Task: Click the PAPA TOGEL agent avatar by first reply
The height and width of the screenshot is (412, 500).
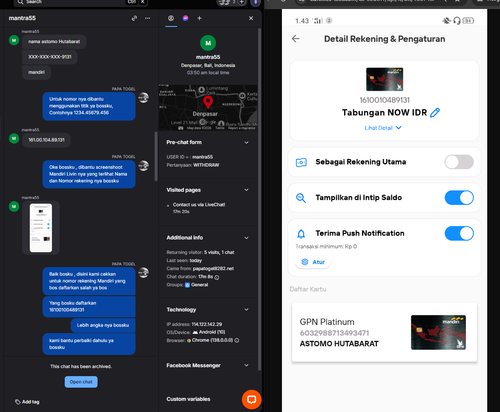Action: 144,98
